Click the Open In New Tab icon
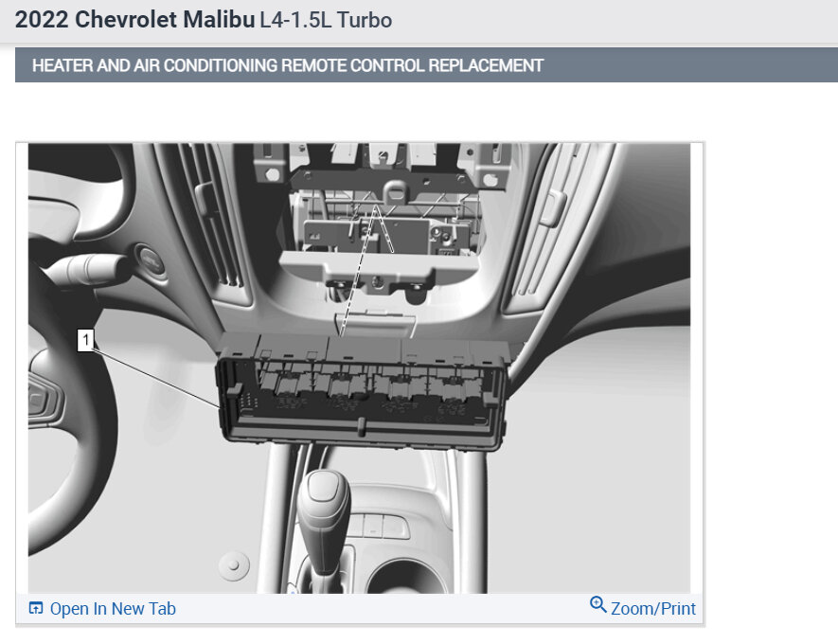838x644 pixels. 35,608
